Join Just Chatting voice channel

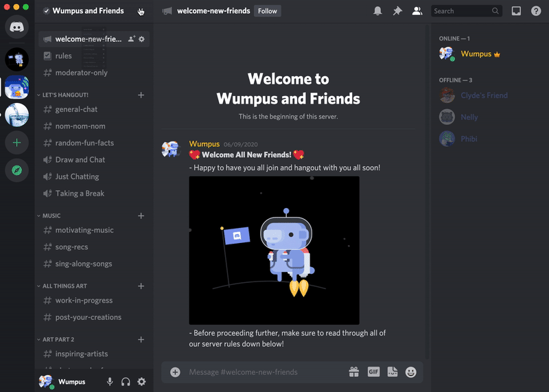pyautogui.click(x=94, y=176)
